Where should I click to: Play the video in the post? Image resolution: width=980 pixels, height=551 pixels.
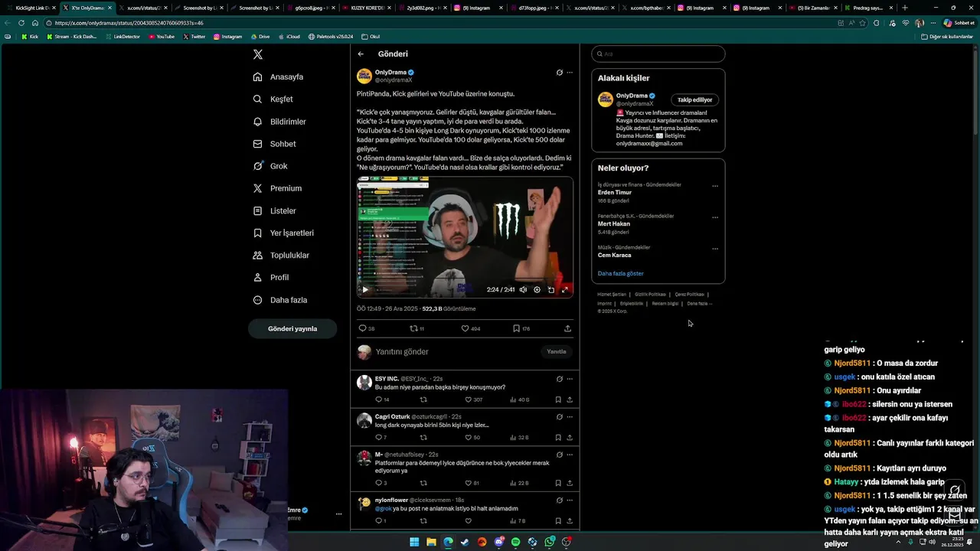point(365,289)
